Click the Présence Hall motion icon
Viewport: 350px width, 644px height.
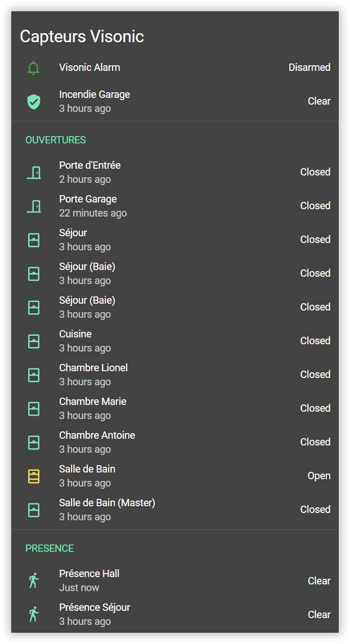(x=34, y=581)
